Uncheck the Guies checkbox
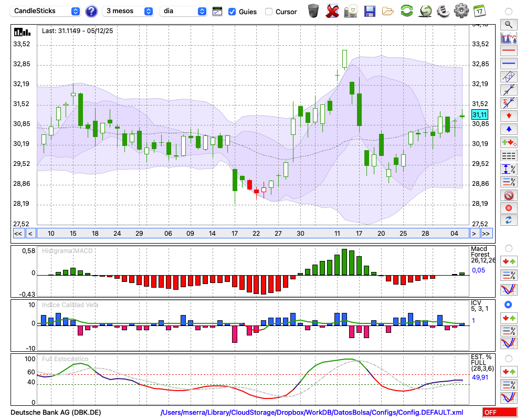The width and height of the screenshot is (525, 420). tap(232, 12)
